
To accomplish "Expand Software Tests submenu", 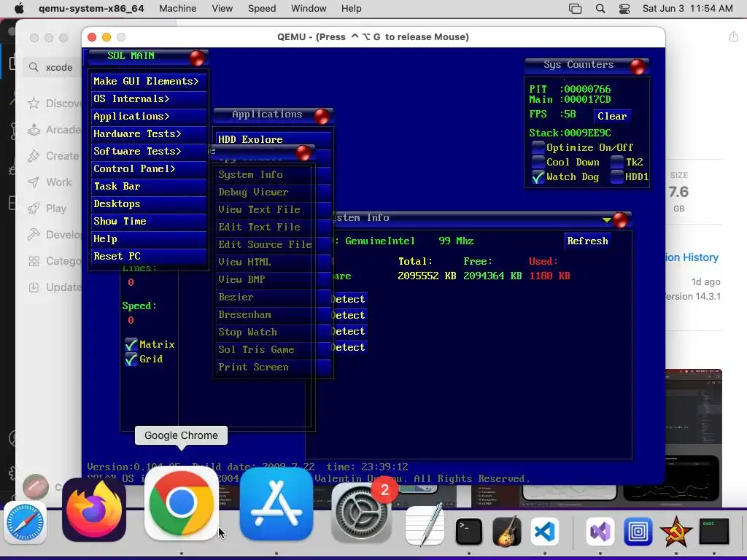I will (x=149, y=152).
